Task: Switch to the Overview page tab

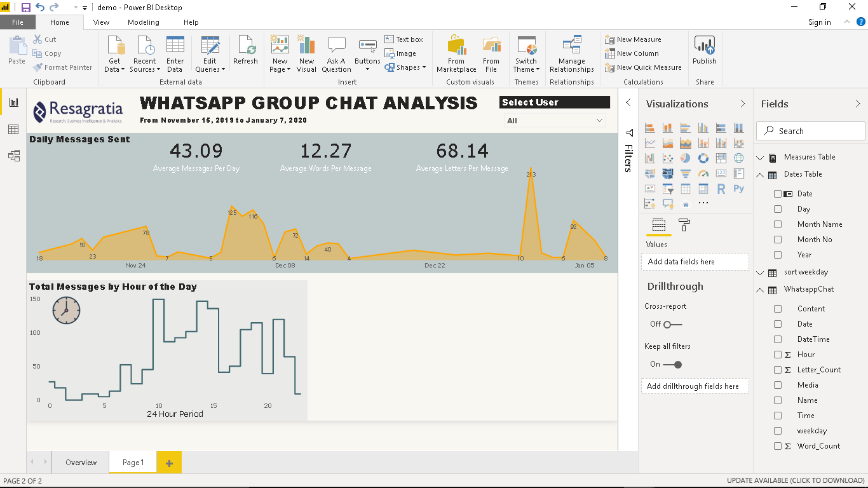Action: 81,463
